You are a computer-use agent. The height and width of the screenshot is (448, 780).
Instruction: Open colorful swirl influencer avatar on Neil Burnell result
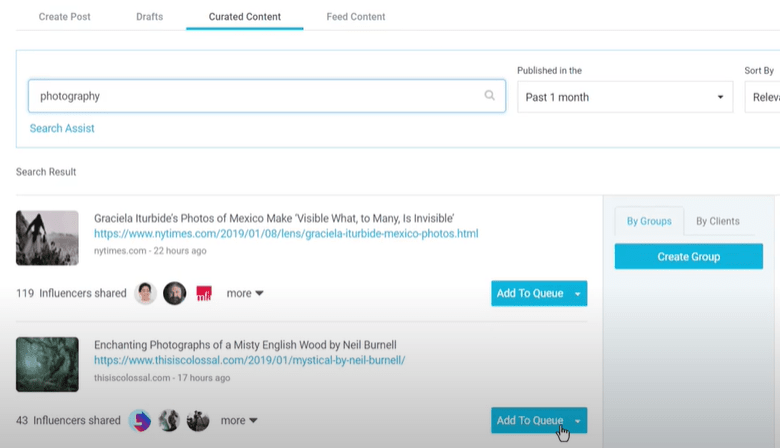pos(140,421)
